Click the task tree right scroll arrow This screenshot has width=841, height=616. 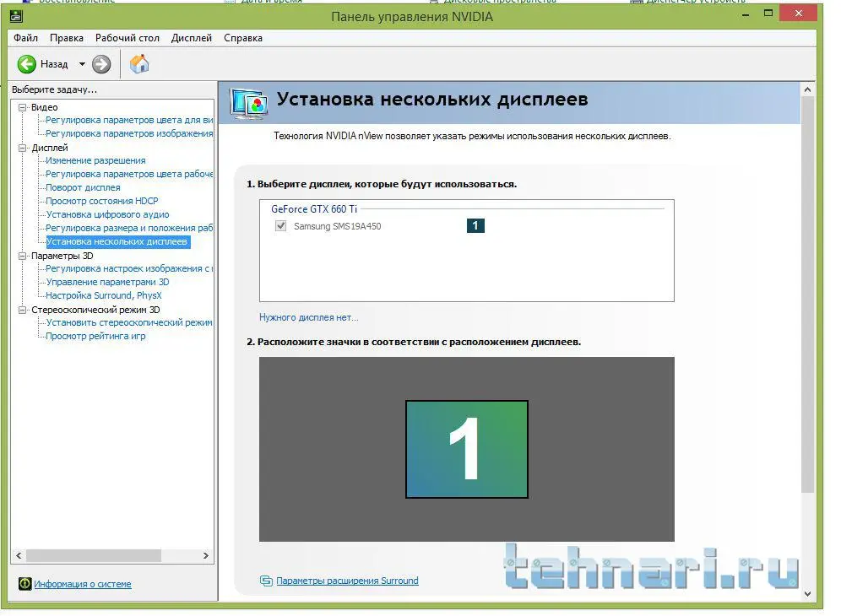pos(206,556)
